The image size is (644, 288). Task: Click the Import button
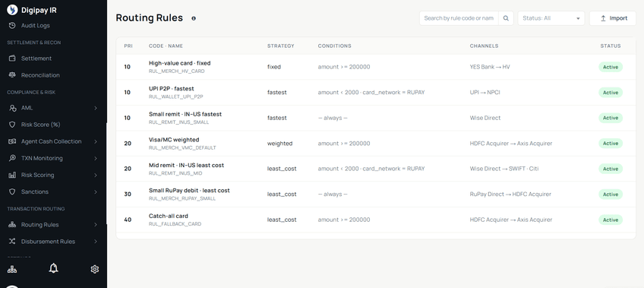click(x=612, y=18)
